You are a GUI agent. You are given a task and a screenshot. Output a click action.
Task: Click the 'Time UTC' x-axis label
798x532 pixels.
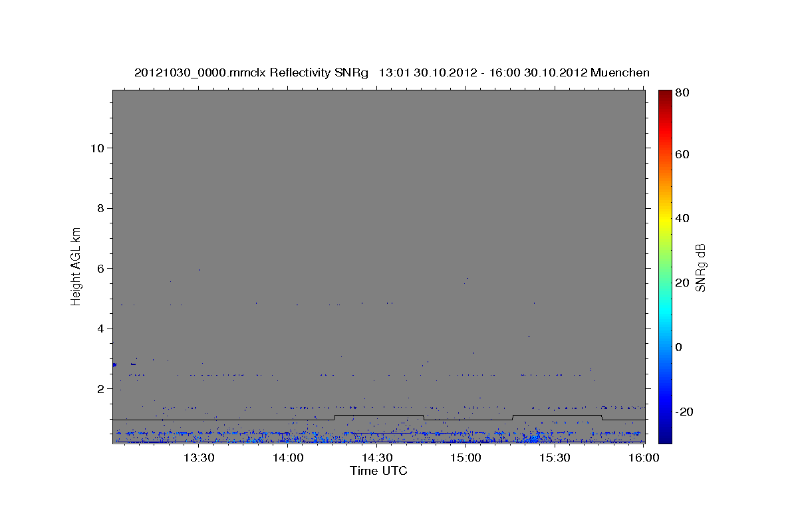[x=378, y=471]
